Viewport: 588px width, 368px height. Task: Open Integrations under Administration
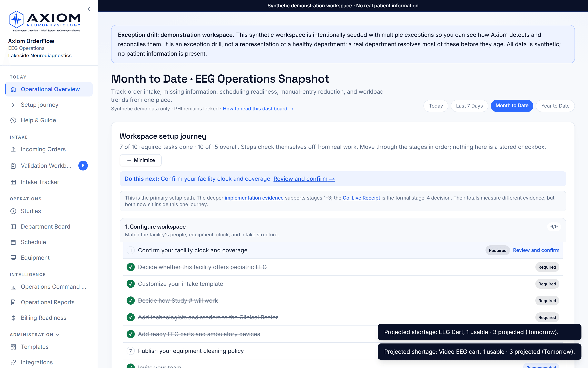coord(49,363)
